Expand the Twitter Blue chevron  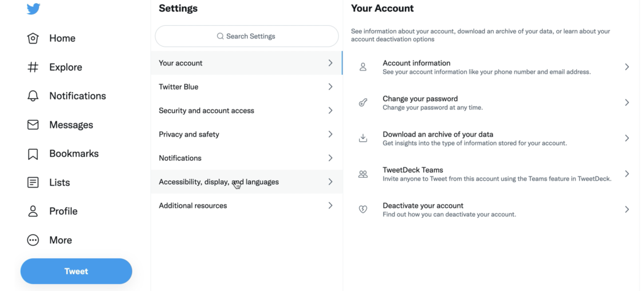(x=330, y=87)
